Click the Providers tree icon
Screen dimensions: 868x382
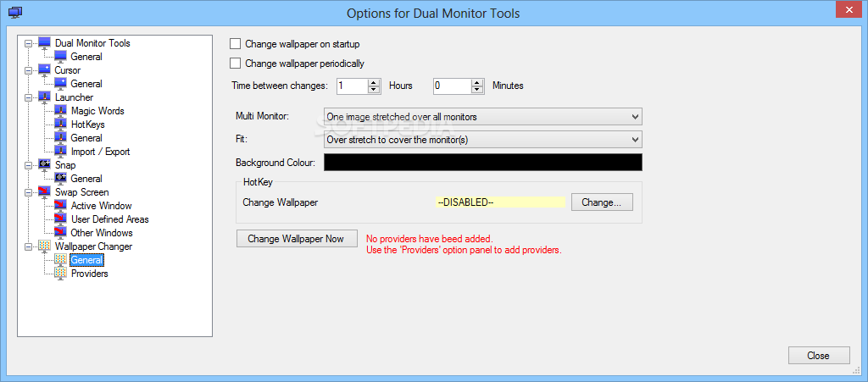pyautogui.click(x=60, y=273)
